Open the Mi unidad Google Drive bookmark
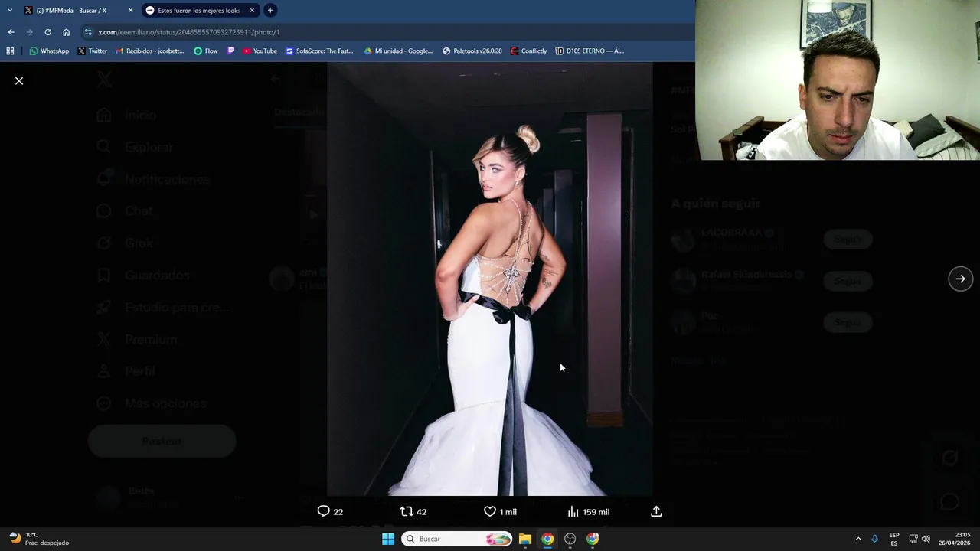 [x=398, y=51]
